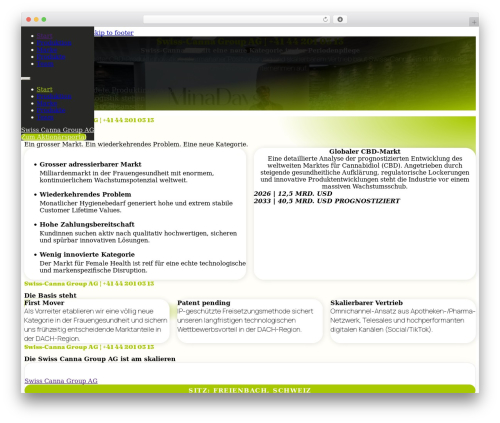Open 'Produkte' in the upper menu list

click(51, 57)
